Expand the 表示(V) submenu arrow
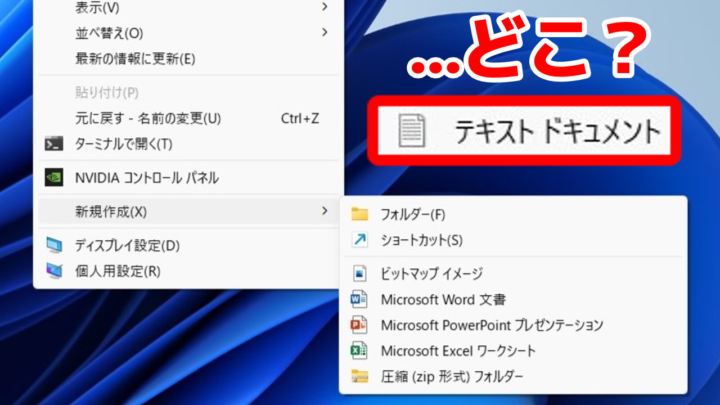720x405 pixels. [325, 7]
